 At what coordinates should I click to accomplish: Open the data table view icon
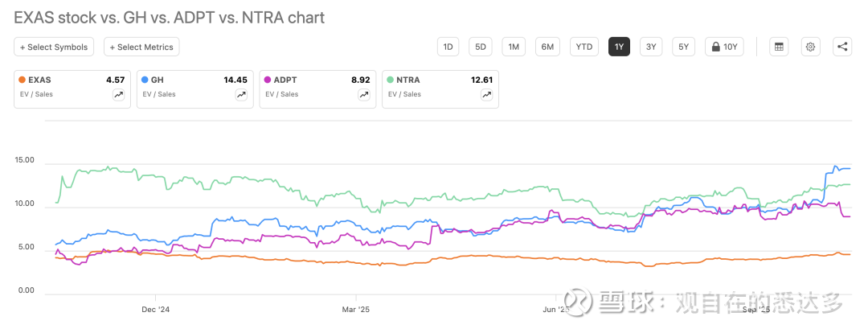point(778,47)
